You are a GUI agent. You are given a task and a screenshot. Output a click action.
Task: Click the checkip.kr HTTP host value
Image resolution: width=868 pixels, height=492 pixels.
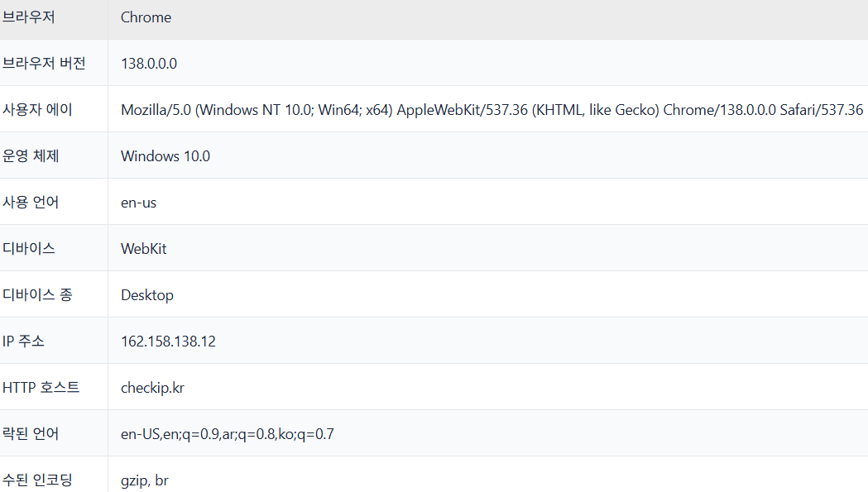click(x=152, y=388)
